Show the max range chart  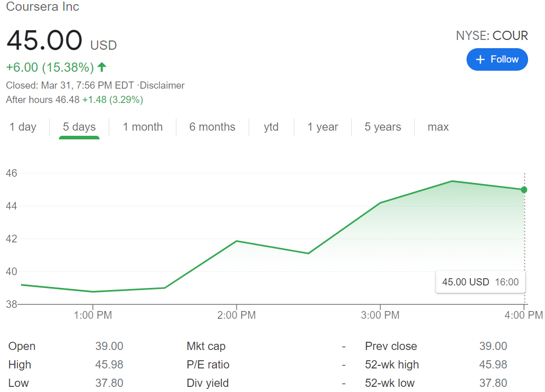438,127
